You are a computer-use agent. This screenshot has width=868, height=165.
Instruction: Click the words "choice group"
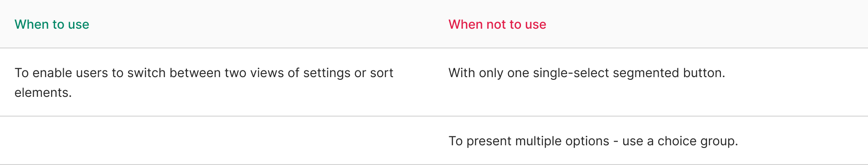click(698, 141)
